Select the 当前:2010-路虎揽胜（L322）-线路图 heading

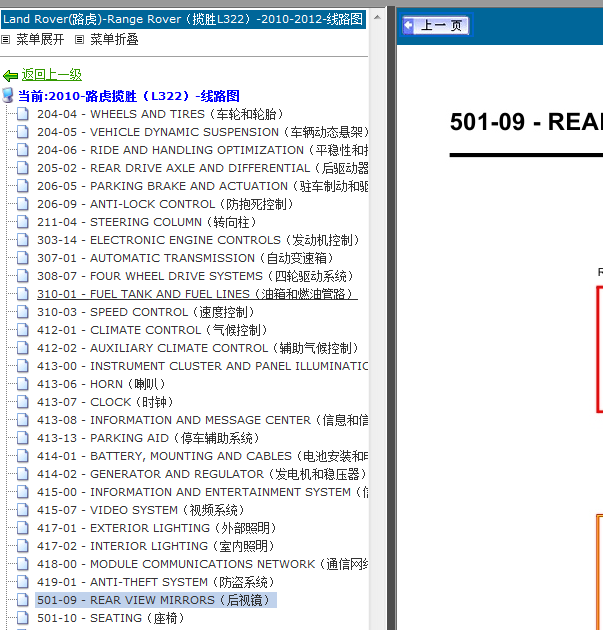click(x=129, y=96)
